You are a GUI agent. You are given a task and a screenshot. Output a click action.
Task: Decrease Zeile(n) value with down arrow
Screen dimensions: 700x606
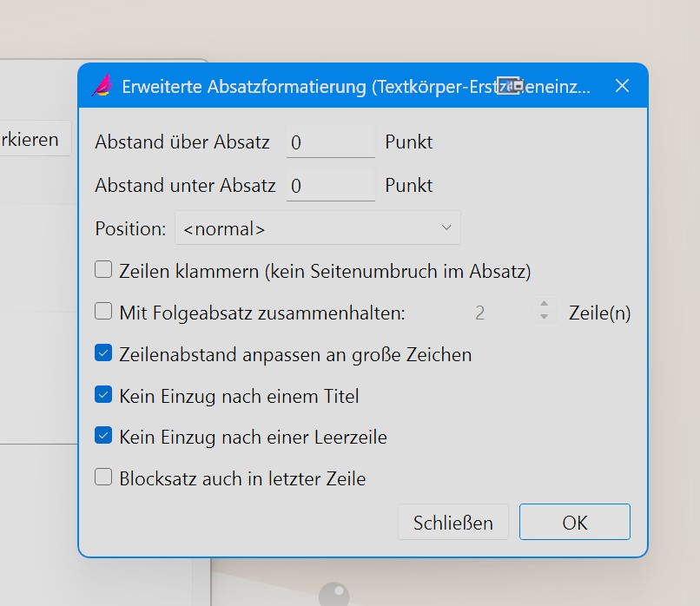(544, 316)
